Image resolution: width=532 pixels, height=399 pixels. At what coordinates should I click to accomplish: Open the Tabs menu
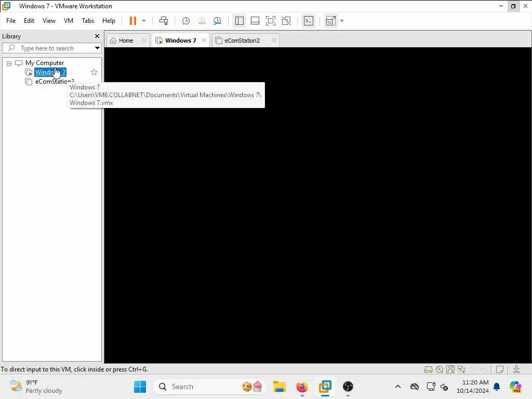[88, 21]
